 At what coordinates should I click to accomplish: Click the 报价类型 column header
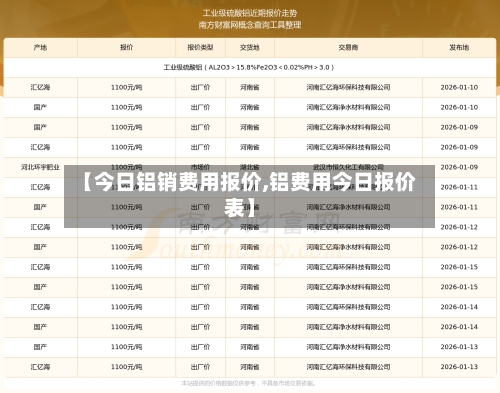point(200,48)
